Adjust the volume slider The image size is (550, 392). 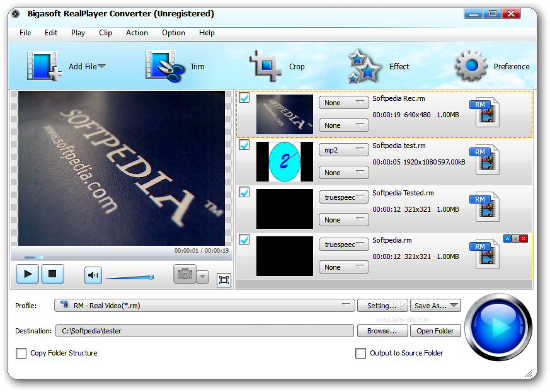point(130,277)
